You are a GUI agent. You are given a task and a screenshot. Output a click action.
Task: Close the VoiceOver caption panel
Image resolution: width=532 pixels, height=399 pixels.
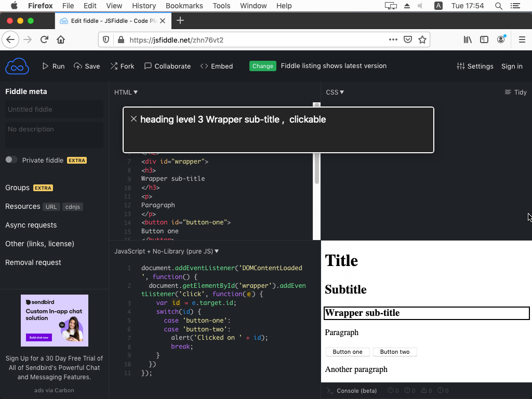point(134,119)
